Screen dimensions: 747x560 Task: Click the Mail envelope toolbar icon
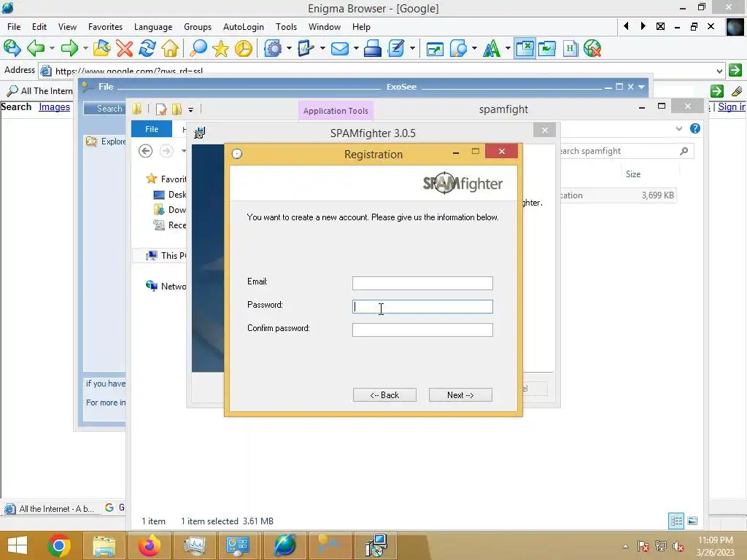(340, 49)
